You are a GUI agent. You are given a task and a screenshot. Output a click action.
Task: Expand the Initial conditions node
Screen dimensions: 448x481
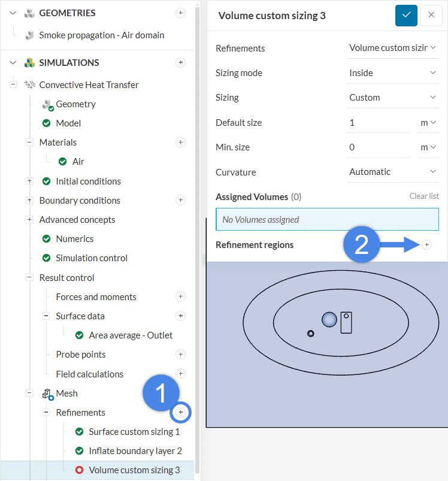tap(29, 181)
